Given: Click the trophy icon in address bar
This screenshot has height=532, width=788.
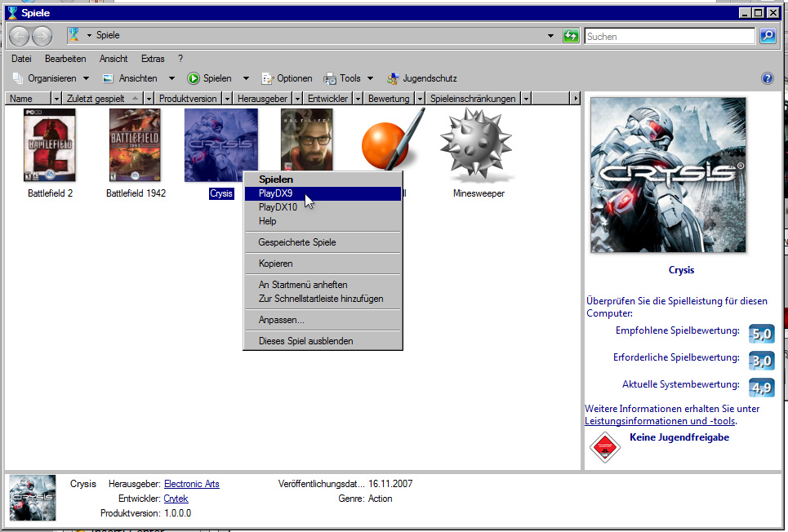Looking at the screenshot, I should coord(73,34).
